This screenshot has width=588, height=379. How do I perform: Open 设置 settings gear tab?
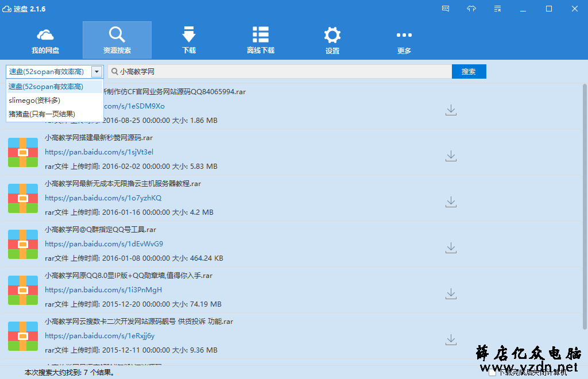pyautogui.click(x=332, y=40)
